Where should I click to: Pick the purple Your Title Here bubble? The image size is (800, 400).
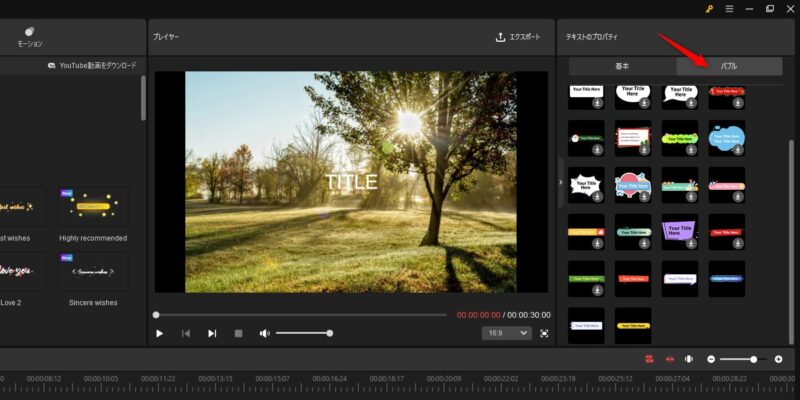click(x=680, y=232)
